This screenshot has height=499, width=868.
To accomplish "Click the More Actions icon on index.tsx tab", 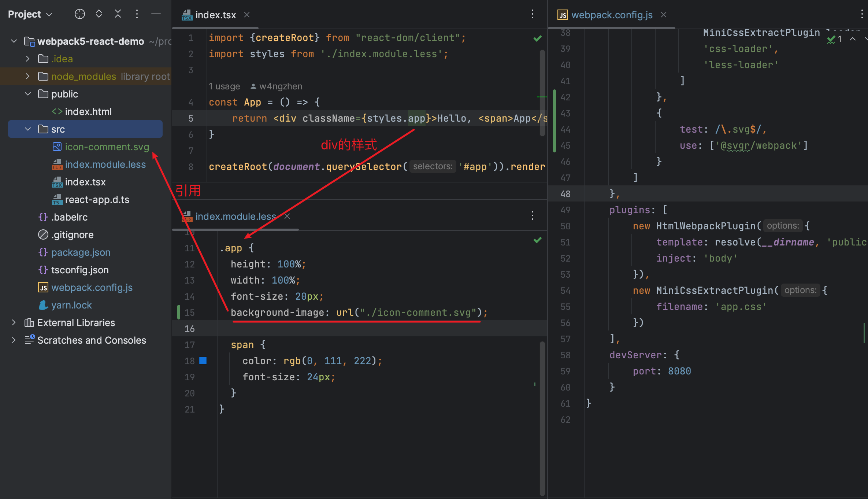I will (x=533, y=14).
